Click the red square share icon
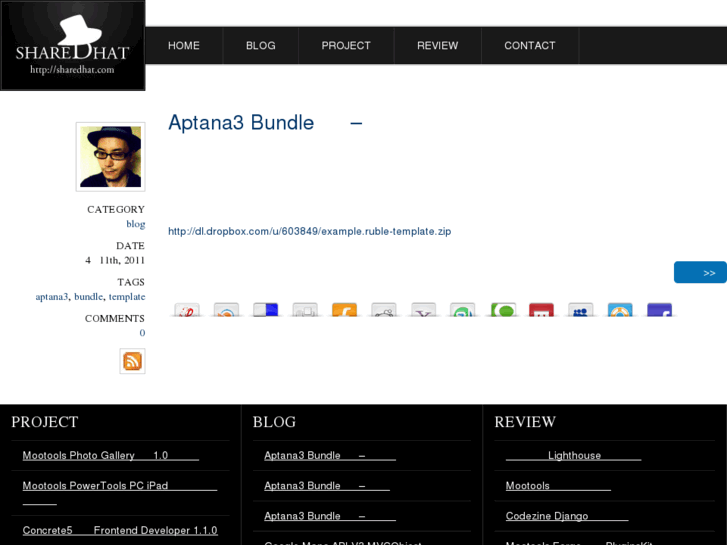 [541, 309]
